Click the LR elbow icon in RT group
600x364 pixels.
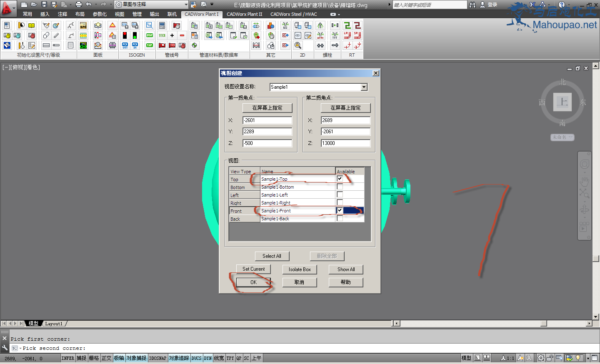pyautogui.click(x=347, y=35)
